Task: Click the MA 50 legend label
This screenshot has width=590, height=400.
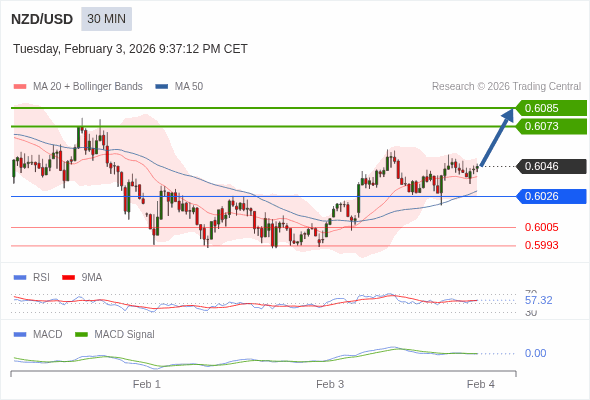Action: click(189, 87)
